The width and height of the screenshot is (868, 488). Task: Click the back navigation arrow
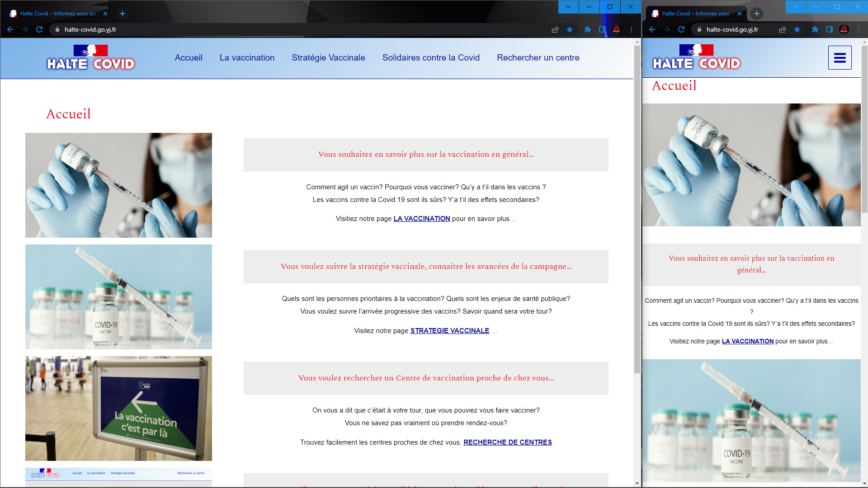pyautogui.click(x=10, y=29)
